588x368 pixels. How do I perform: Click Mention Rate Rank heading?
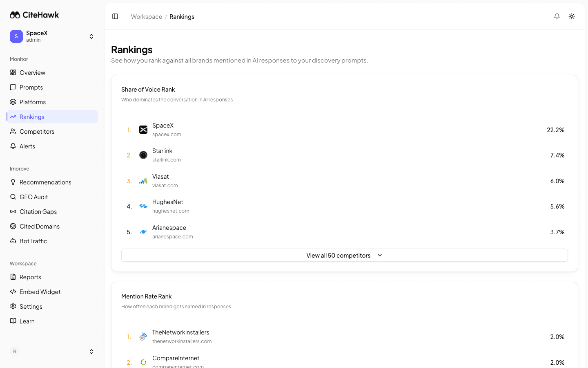click(x=147, y=296)
